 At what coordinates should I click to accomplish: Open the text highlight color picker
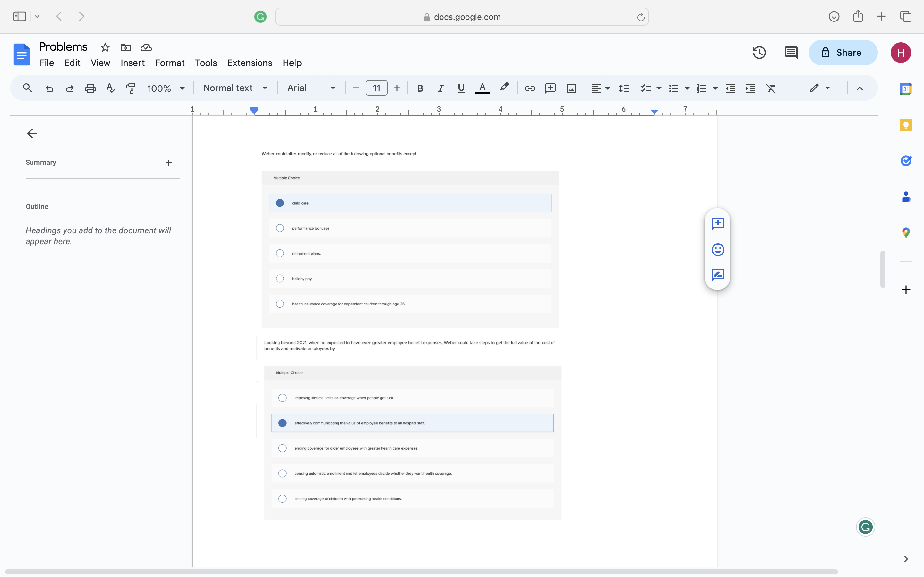click(504, 88)
